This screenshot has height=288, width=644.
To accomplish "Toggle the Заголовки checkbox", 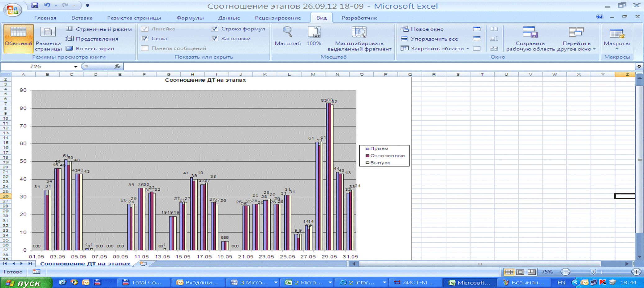I will pos(215,38).
